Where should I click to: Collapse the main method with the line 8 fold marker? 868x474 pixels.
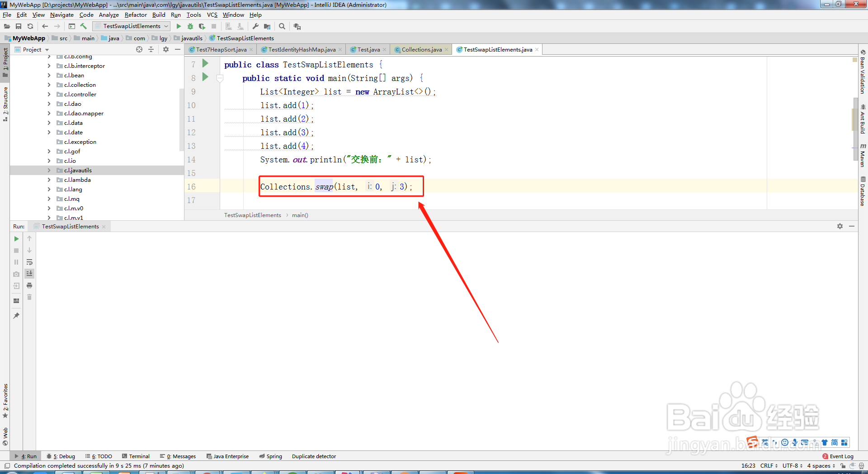coord(220,79)
